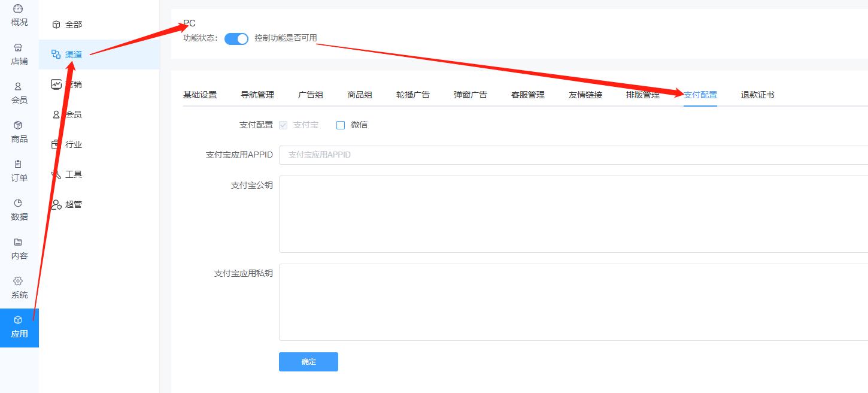Click the 订单 clipboard icon
The image size is (868, 393).
18,164
